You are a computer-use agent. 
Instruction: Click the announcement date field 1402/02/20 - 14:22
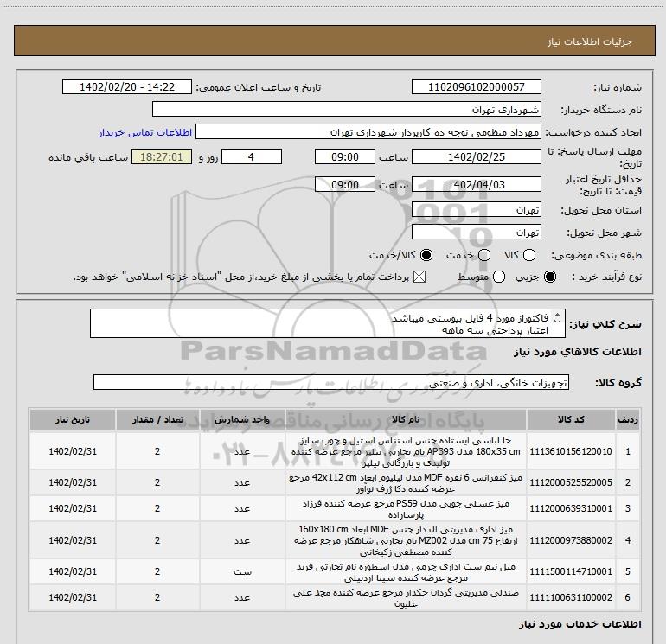pos(127,86)
